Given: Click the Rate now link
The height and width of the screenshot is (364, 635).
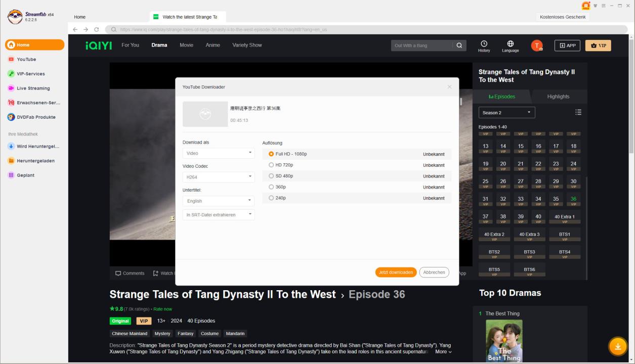Looking at the screenshot, I should coord(163,309).
